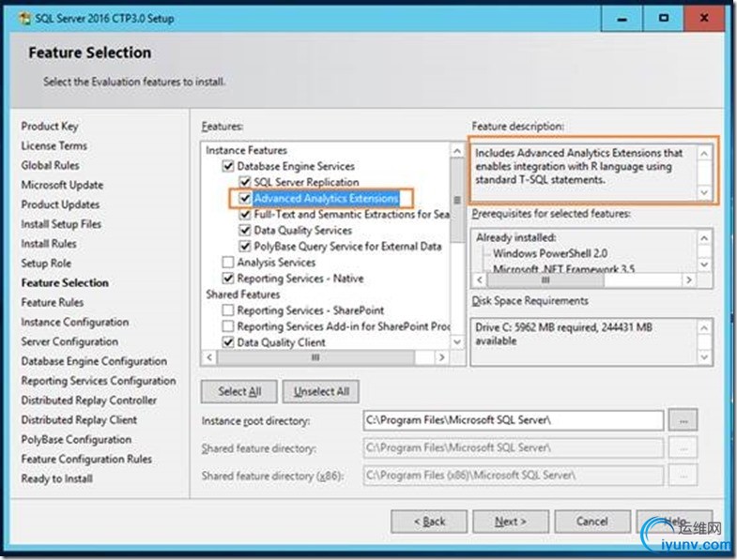
Task: Minimize the setup window
Action: tap(622, 19)
